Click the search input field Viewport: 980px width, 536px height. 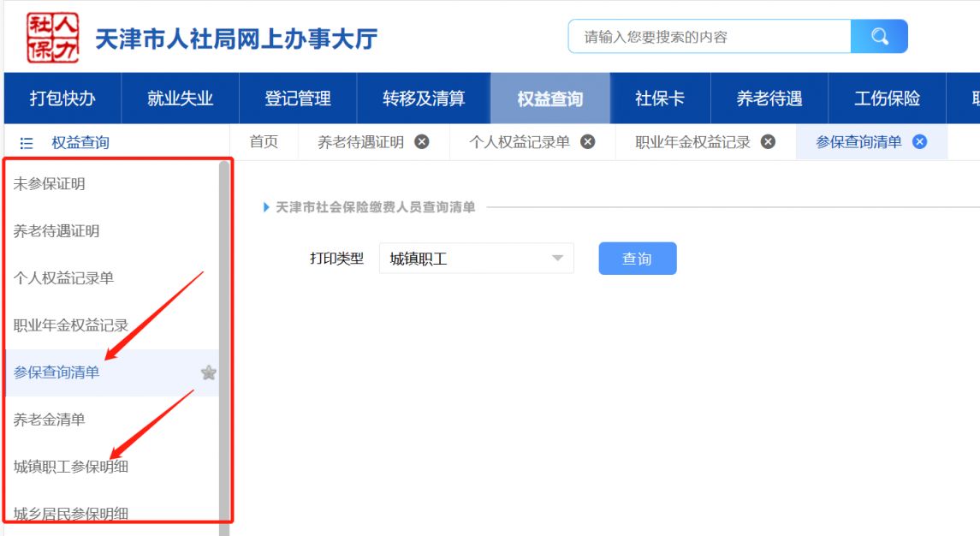(x=710, y=37)
